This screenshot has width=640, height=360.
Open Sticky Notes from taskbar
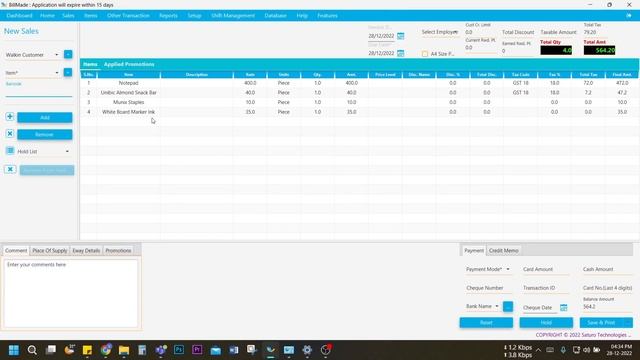(x=87, y=350)
